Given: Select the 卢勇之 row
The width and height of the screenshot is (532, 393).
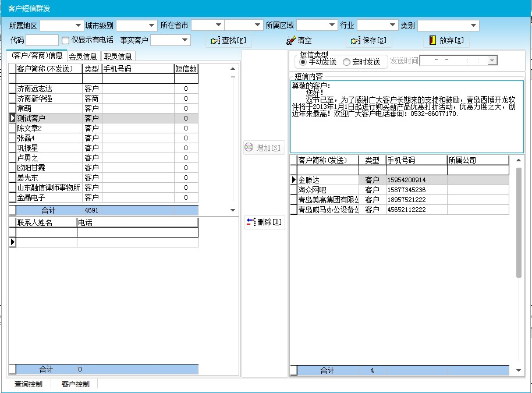Looking at the screenshot, I should tap(104, 157).
